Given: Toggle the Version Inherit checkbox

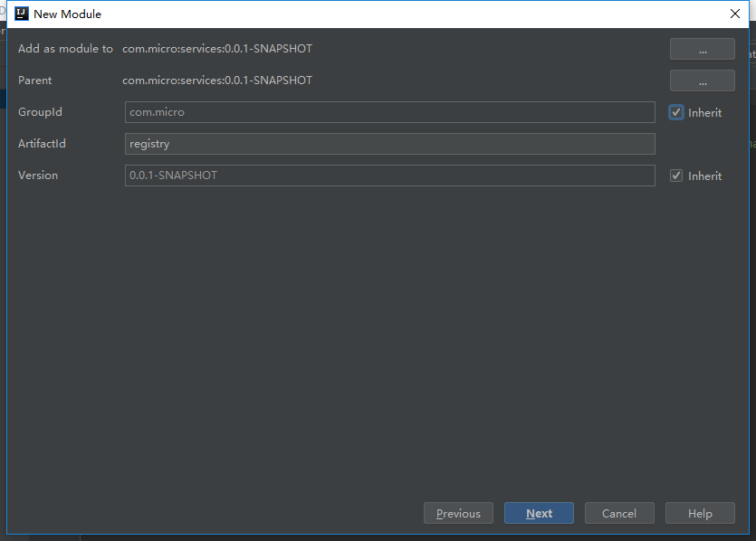Looking at the screenshot, I should coord(676,176).
